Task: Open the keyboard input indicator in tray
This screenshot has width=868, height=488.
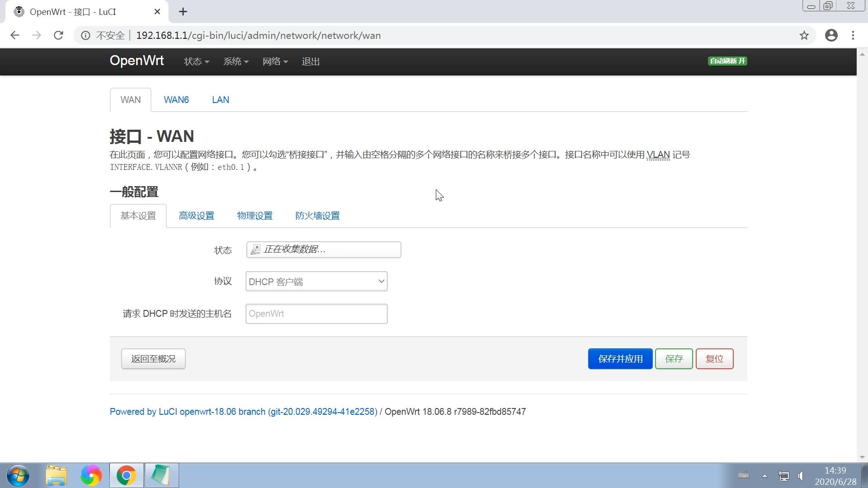Action: coord(743,475)
